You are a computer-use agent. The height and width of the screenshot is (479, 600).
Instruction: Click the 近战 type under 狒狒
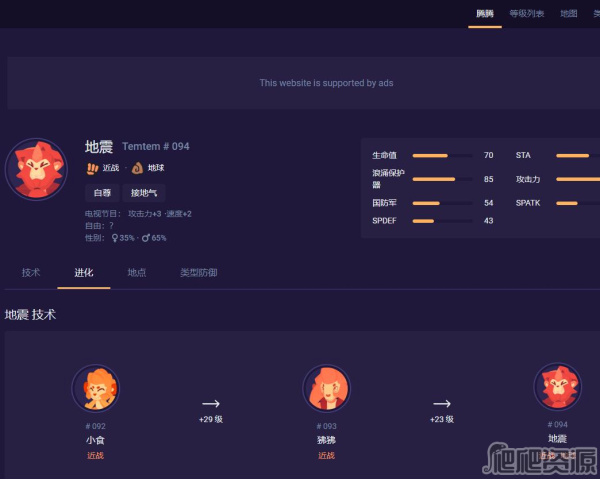click(326, 455)
